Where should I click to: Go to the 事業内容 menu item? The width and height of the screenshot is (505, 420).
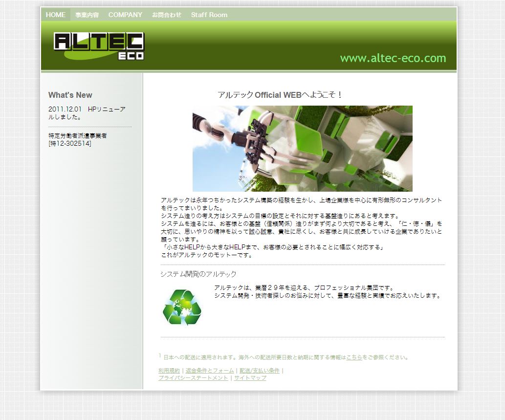pyautogui.click(x=87, y=15)
